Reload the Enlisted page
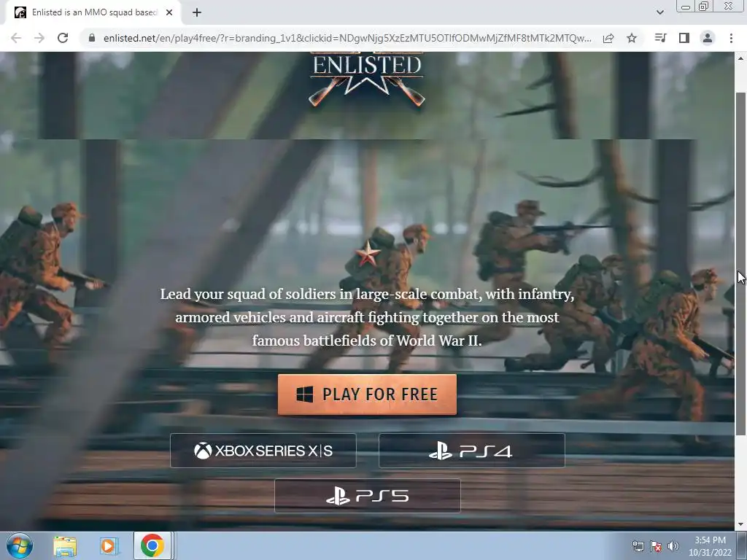 click(63, 38)
